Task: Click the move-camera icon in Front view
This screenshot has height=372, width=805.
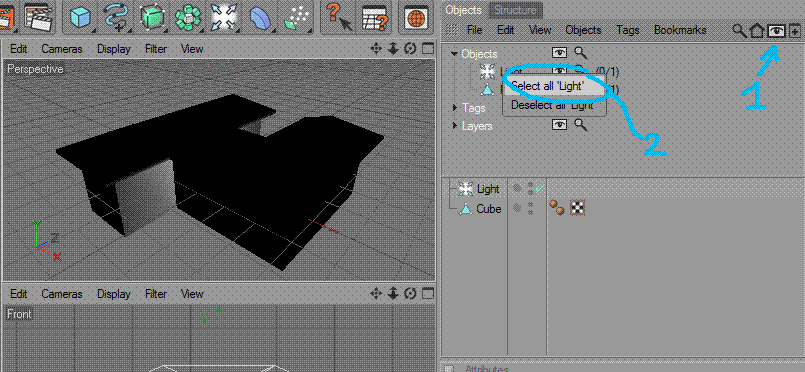Action: [x=376, y=293]
